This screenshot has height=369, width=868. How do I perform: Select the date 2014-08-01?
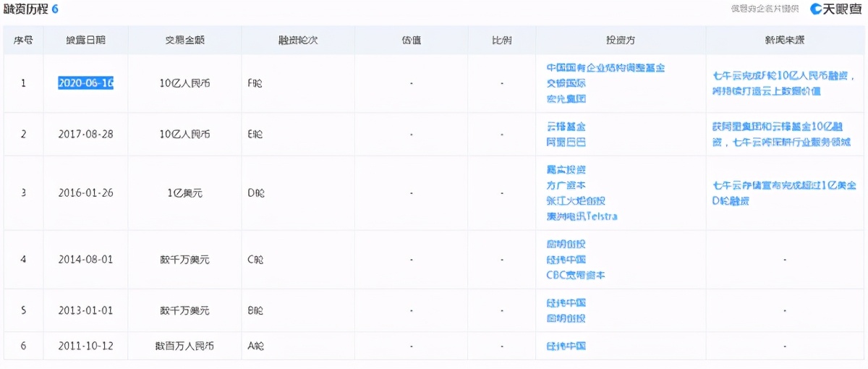85,260
